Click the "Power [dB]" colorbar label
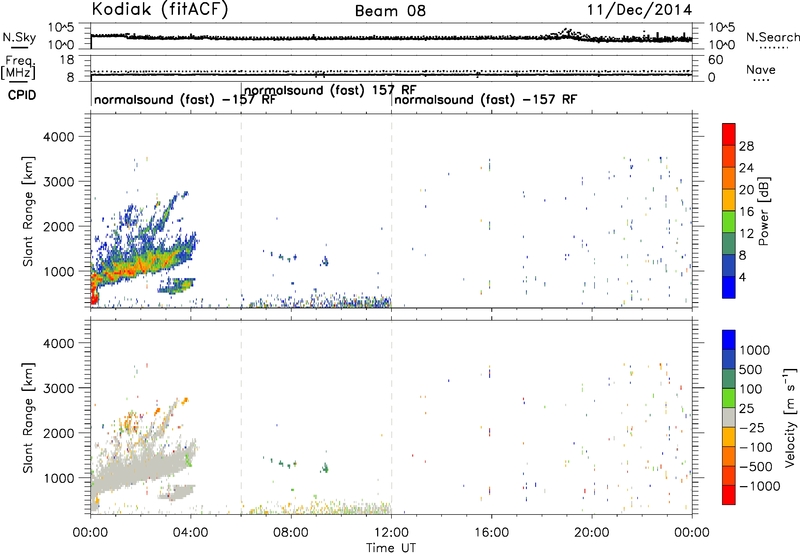Viewport: 800px width, 554px height. [764, 211]
